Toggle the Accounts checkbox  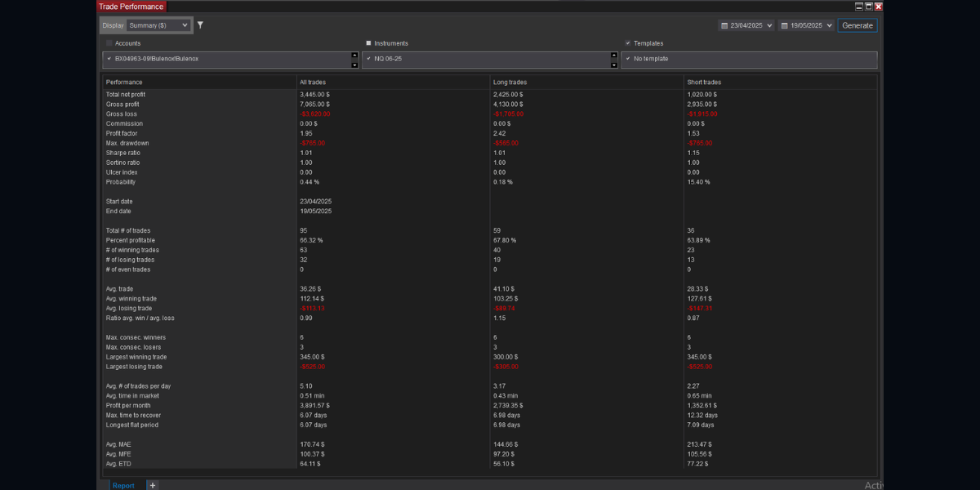(x=109, y=43)
